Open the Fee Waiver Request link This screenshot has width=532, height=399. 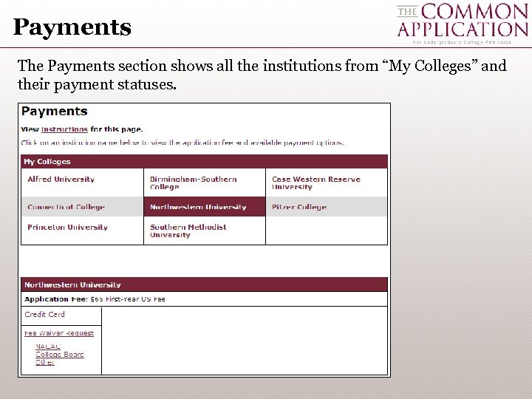click(x=59, y=333)
